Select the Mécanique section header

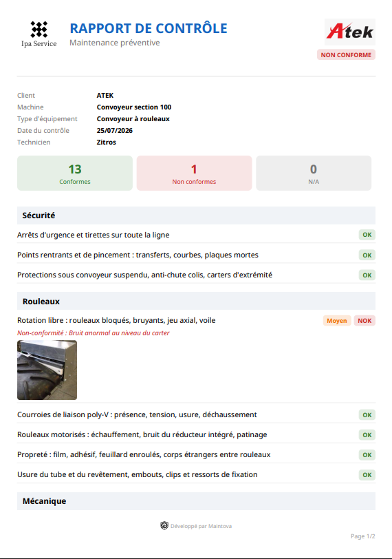pos(196,501)
